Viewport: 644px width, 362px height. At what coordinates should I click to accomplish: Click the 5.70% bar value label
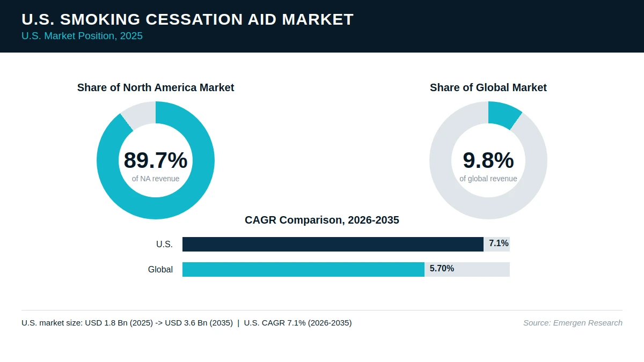tap(442, 269)
